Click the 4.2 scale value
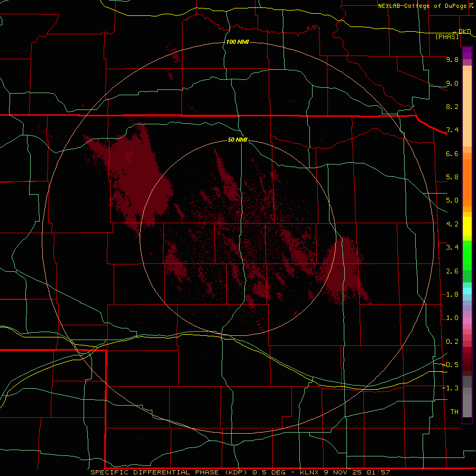The image size is (476, 476). click(x=452, y=224)
